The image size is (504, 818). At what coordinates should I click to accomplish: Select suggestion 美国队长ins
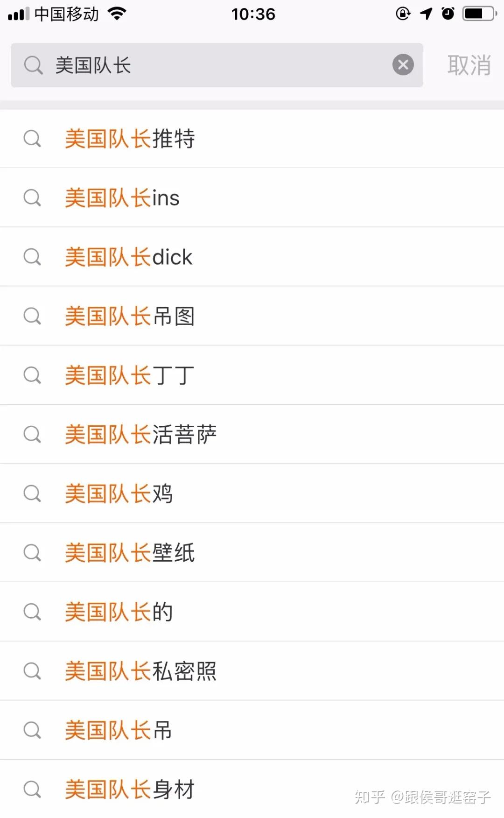(x=122, y=198)
